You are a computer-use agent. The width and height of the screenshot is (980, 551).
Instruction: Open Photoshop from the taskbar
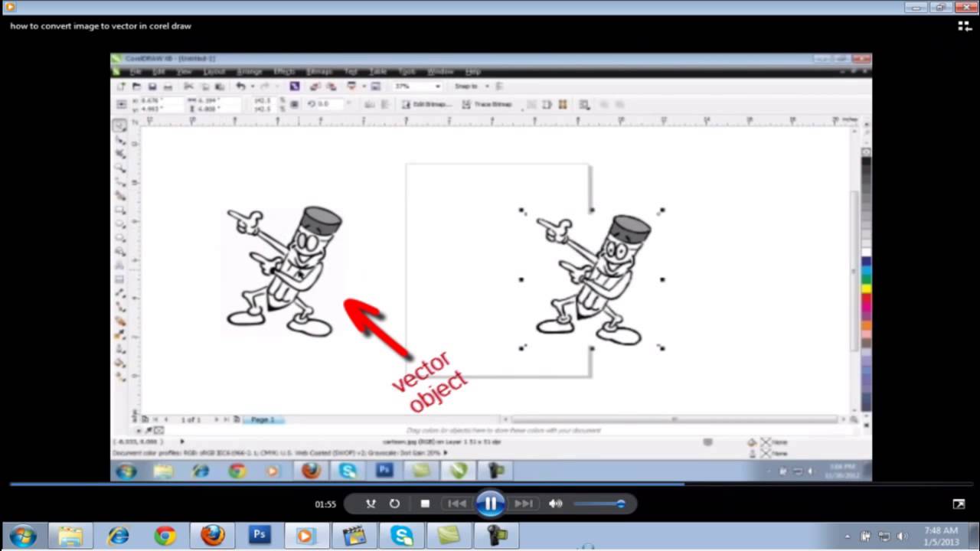260,536
